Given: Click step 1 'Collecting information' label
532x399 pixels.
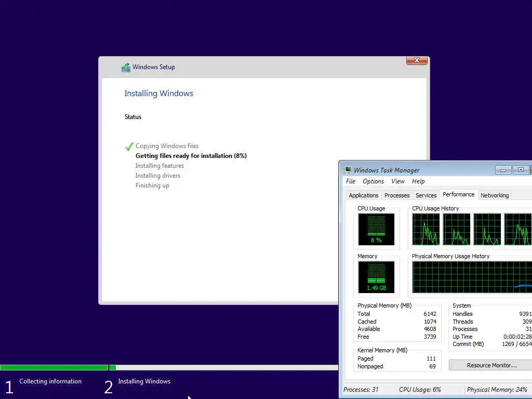Looking at the screenshot, I should pos(50,381).
